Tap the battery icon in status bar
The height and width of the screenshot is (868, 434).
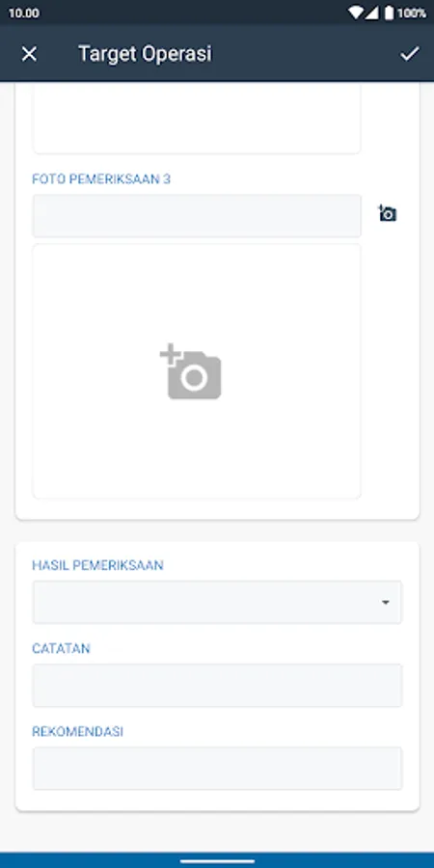click(x=389, y=13)
